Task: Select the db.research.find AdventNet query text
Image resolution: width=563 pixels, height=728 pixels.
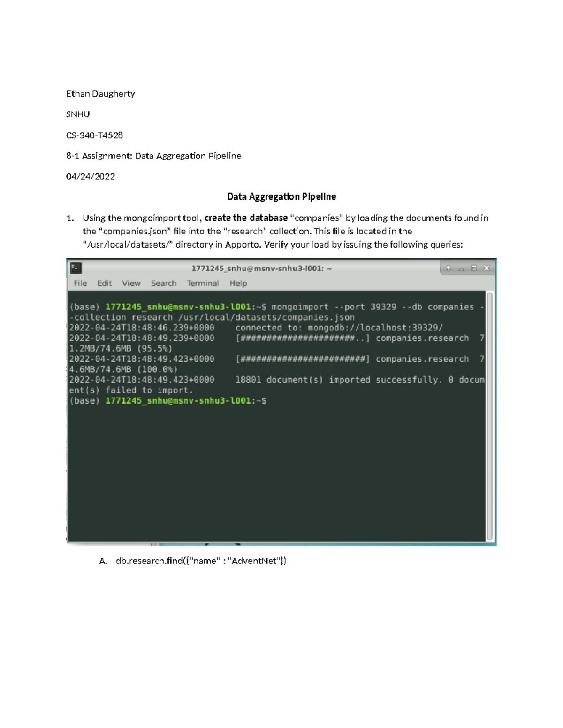Action: [201, 561]
